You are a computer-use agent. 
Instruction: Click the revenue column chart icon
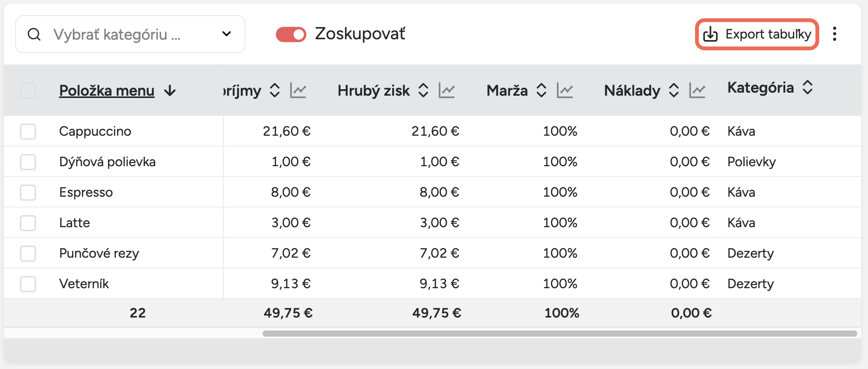pyautogui.click(x=298, y=91)
